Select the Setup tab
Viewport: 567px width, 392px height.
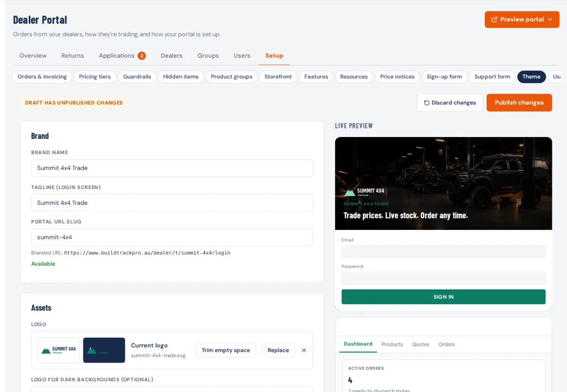coord(274,56)
